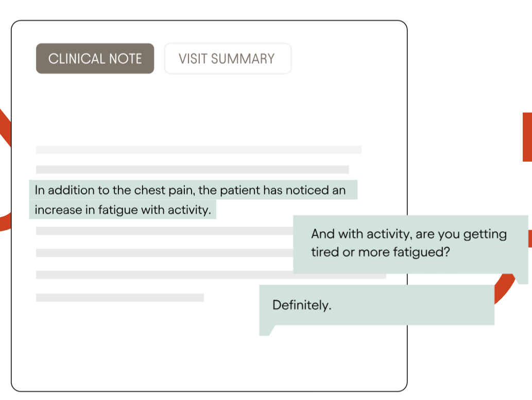Select the "Definitely." reply bubble
This screenshot has height=400, width=532.
tap(376, 305)
